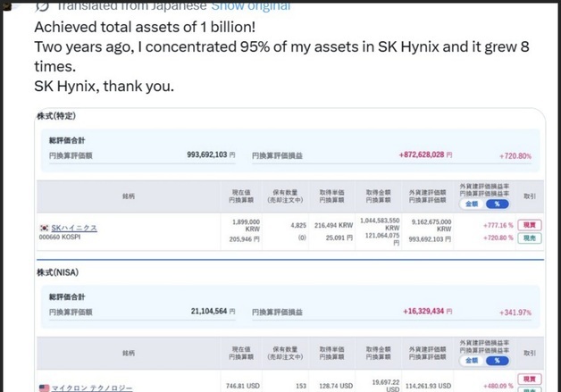
Task: Switch 株式(特定) table to % view
Action: click(x=498, y=204)
